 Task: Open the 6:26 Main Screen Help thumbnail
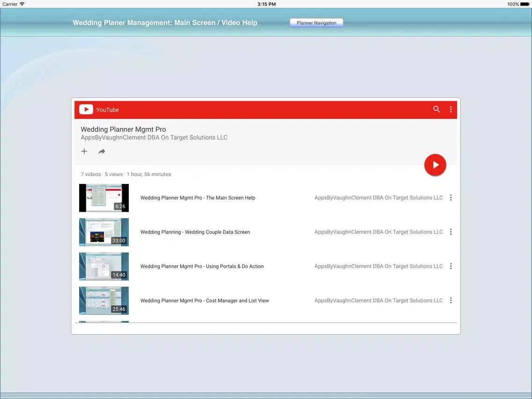pyautogui.click(x=104, y=198)
